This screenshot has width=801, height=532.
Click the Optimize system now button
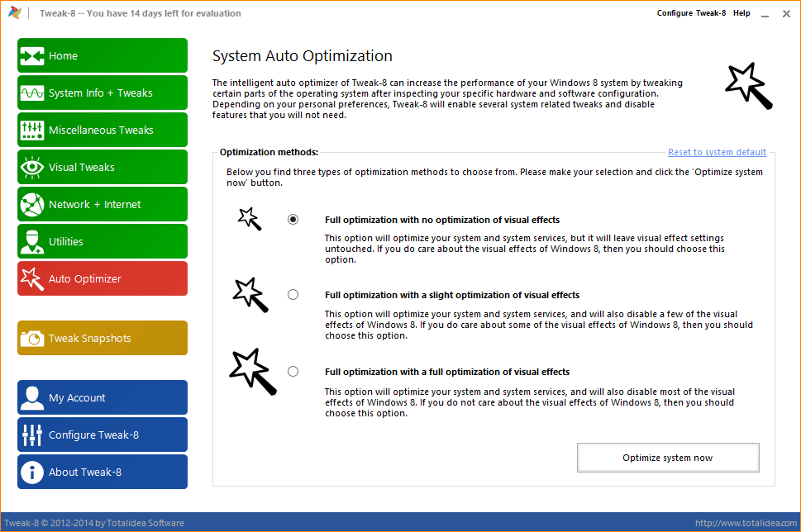pos(668,458)
